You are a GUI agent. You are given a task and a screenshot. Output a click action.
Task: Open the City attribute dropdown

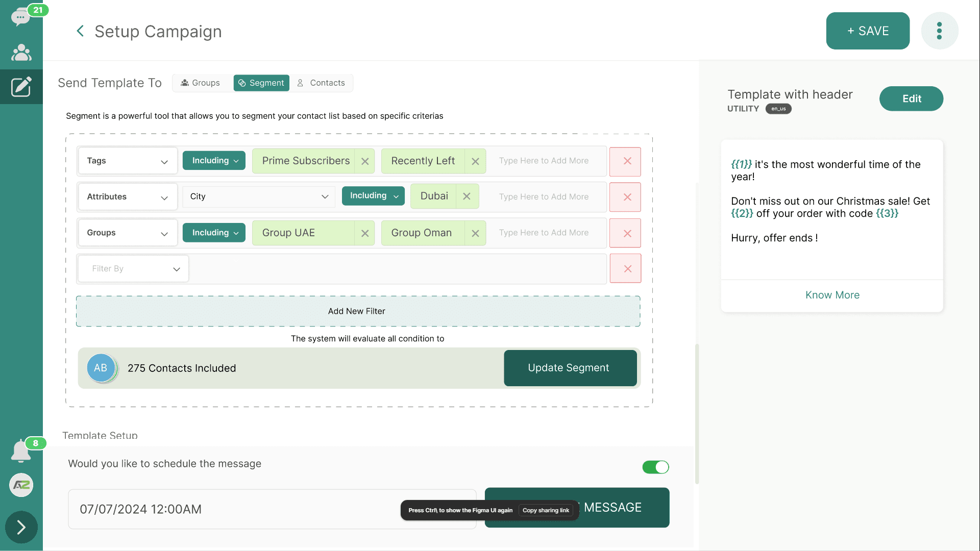point(259,196)
